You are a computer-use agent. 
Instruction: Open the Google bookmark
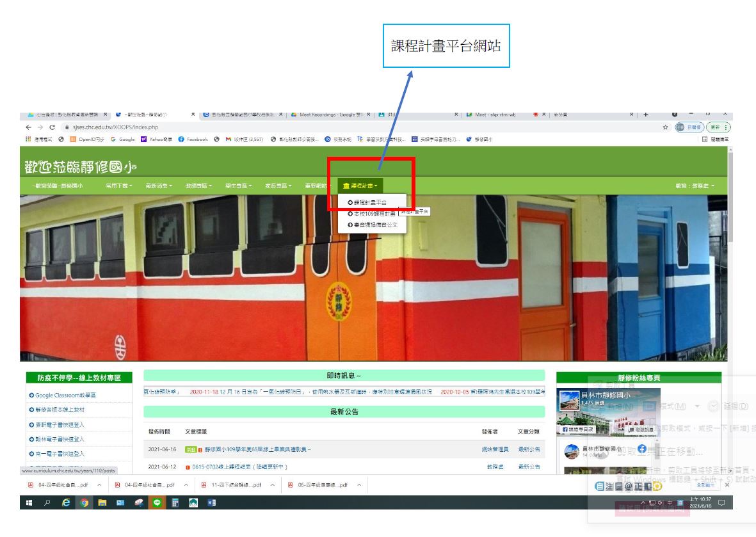click(123, 140)
